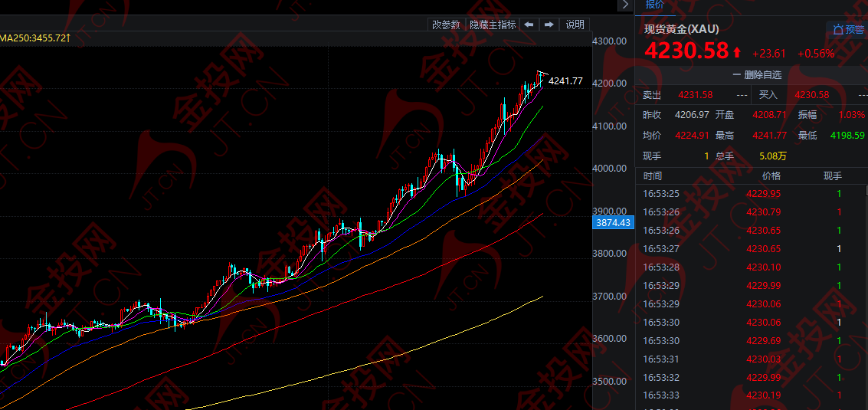Click the 均价 value 4224.91

pyautogui.click(x=692, y=135)
